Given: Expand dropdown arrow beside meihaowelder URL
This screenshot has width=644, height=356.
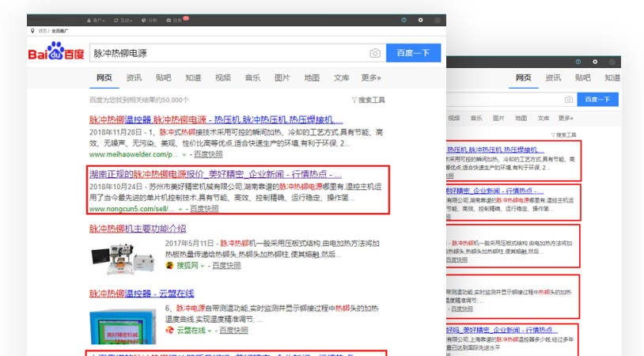Looking at the screenshot, I should [x=184, y=155].
